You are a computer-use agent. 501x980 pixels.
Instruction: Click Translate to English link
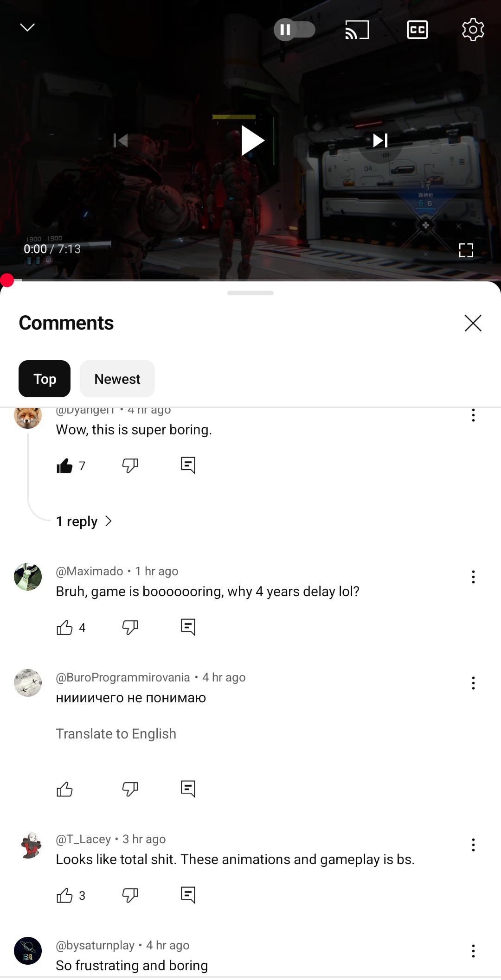[x=116, y=734]
